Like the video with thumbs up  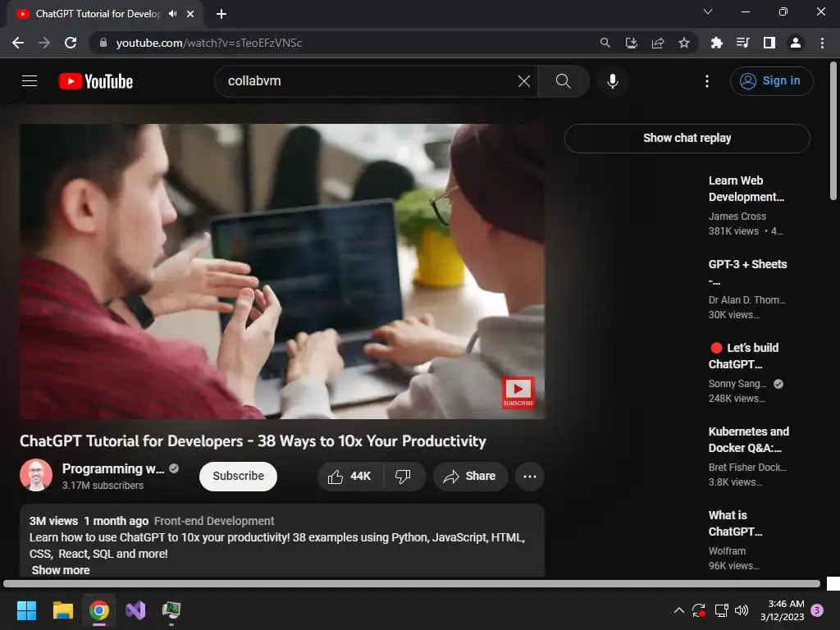click(x=349, y=476)
